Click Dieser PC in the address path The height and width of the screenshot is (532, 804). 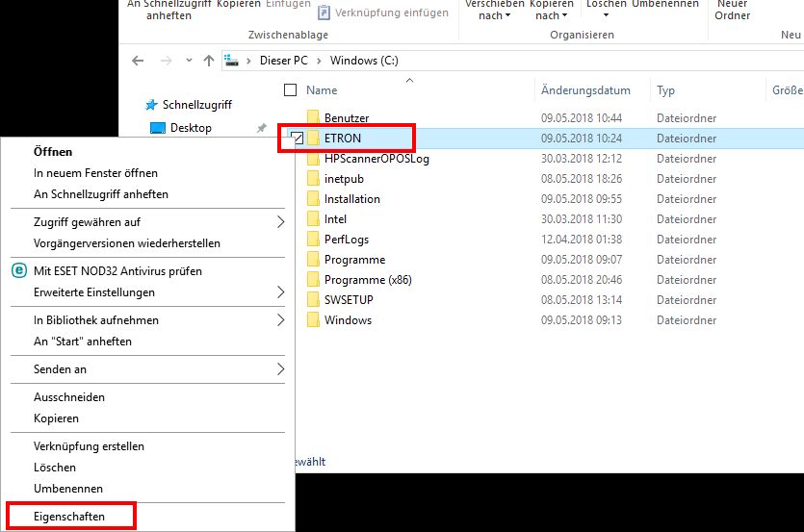(286, 61)
